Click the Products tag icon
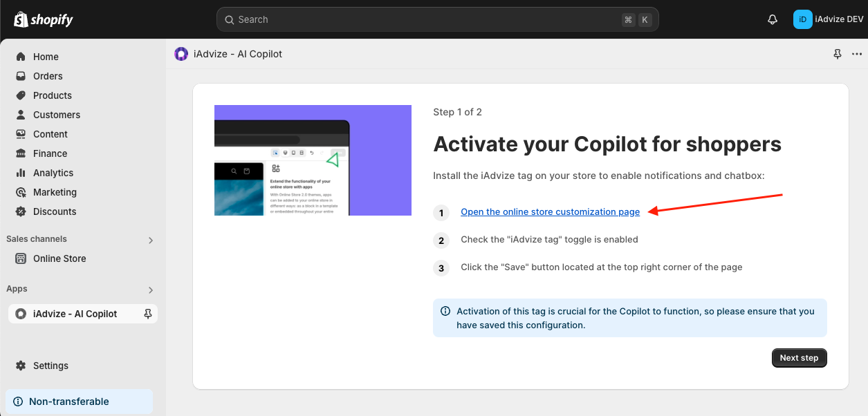 (x=21, y=95)
